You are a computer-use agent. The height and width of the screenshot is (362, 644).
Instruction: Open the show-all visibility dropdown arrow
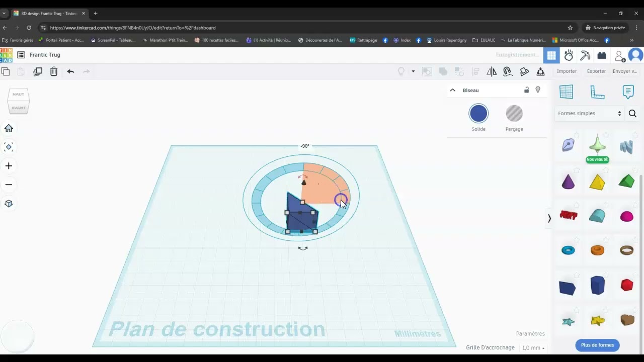pyautogui.click(x=413, y=71)
